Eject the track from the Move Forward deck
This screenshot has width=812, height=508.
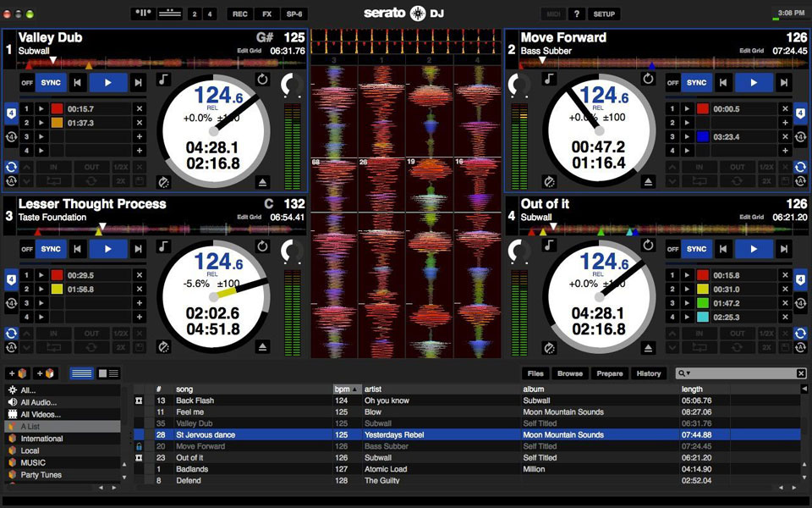[x=648, y=182]
